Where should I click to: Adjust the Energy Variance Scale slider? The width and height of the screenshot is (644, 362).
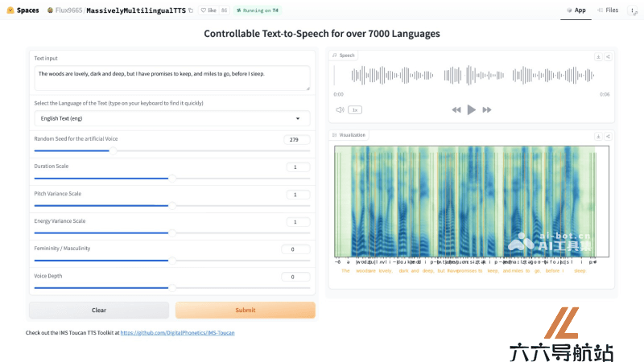[172, 232]
